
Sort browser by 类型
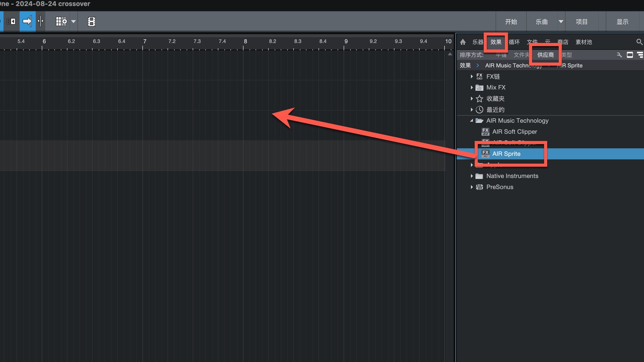(567, 55)
